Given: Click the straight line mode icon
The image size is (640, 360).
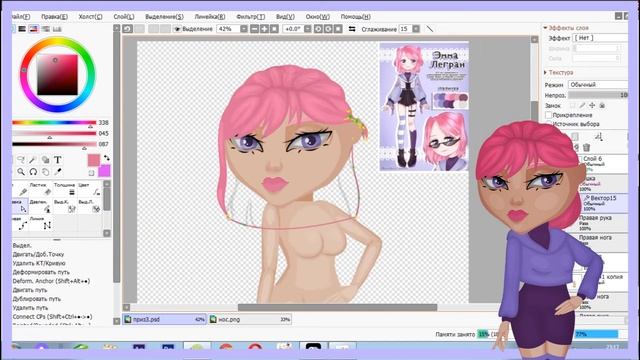Looking at the screenshot, I should pyautogui.click(x=429, y=29).
